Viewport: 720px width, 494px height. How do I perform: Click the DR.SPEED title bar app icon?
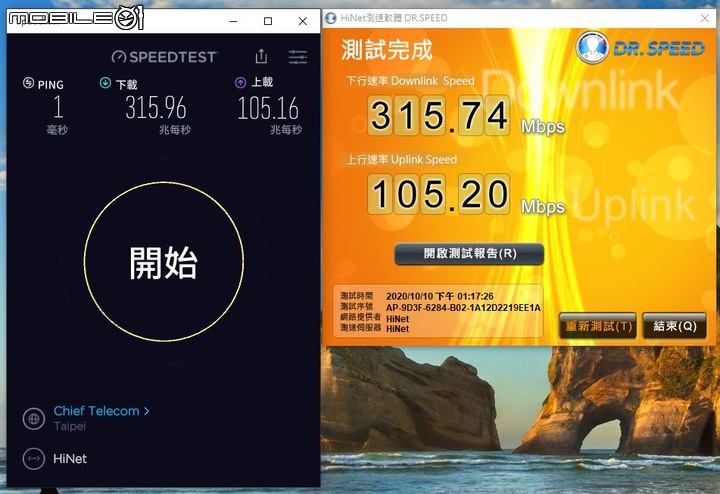click(x=331, y=18)
